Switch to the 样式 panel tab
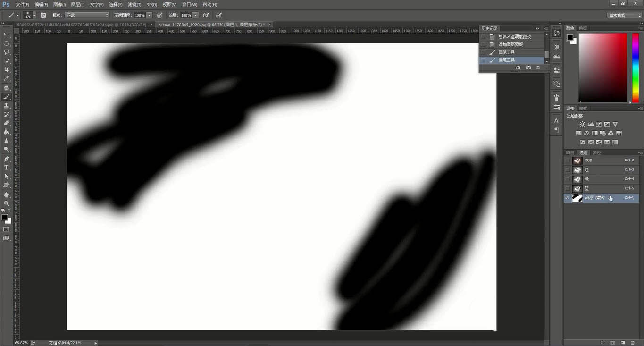 coord(583,109)
